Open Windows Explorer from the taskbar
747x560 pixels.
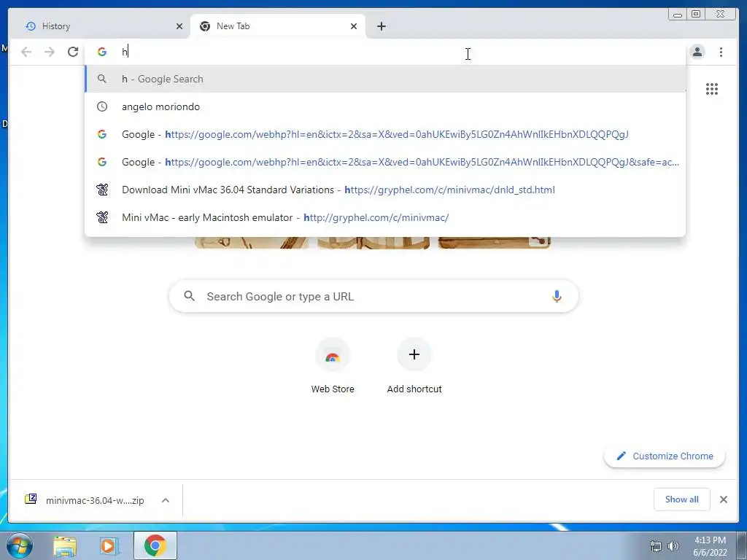tap(65, 545)
